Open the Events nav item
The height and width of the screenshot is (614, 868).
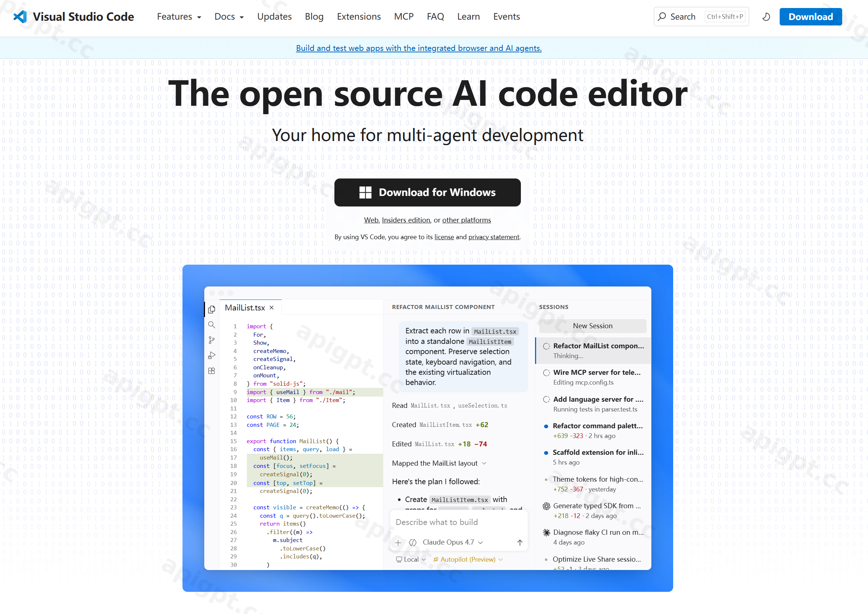[x=507, y=17]
